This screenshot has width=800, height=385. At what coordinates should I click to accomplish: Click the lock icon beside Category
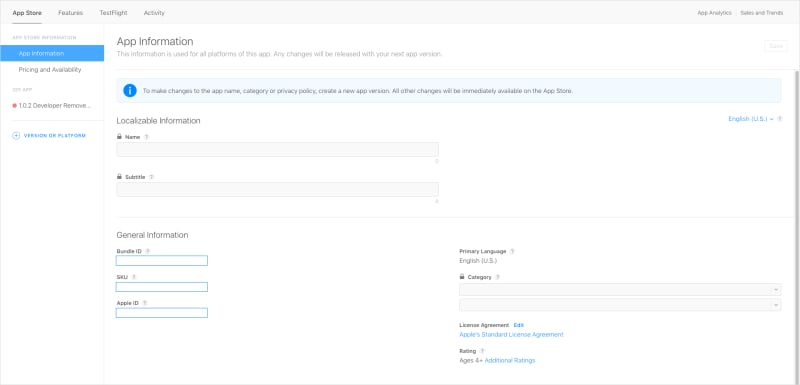pos(462,276)
